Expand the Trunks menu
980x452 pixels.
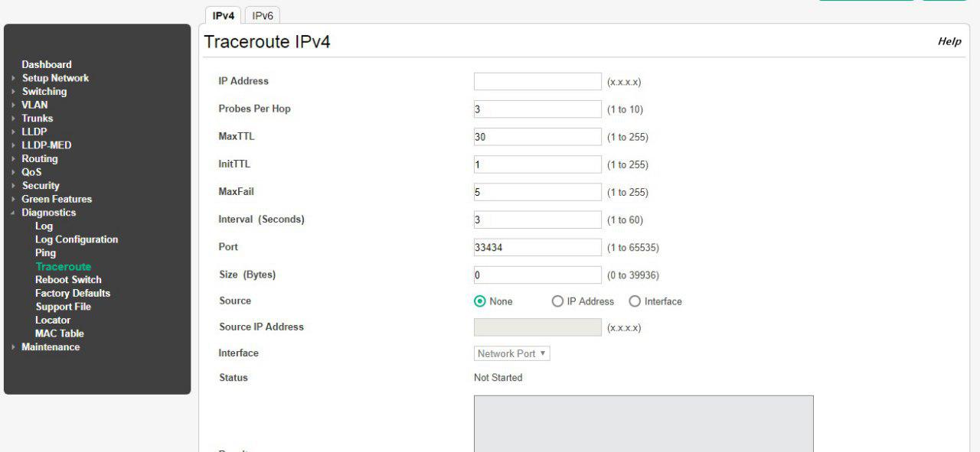click(38, 119)
